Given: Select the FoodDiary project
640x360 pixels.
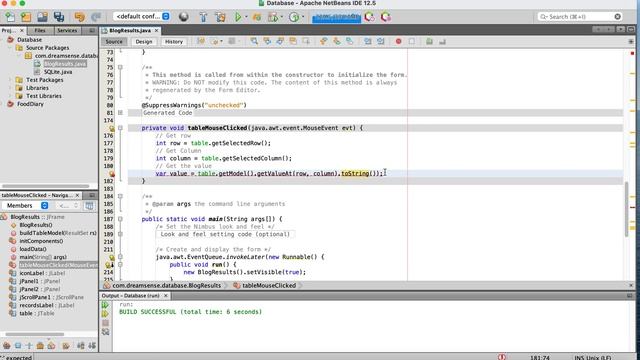Looking at the screenshot, I should [x=30, y=104].
